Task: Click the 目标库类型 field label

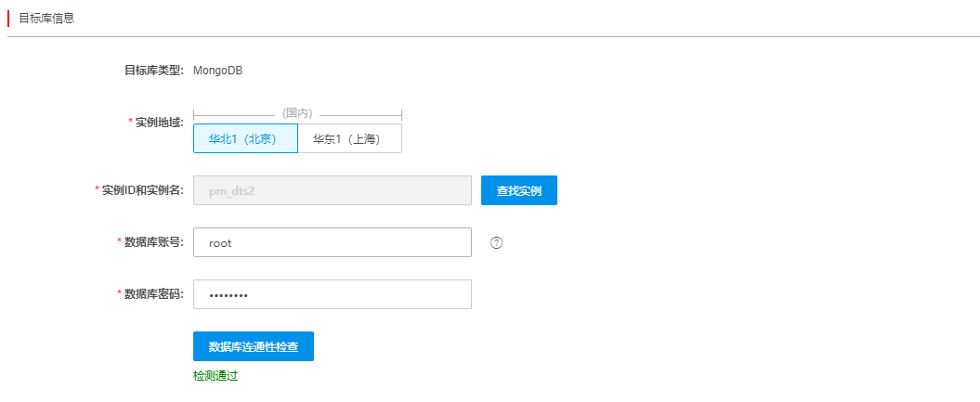Action: [x=154, y=70]
